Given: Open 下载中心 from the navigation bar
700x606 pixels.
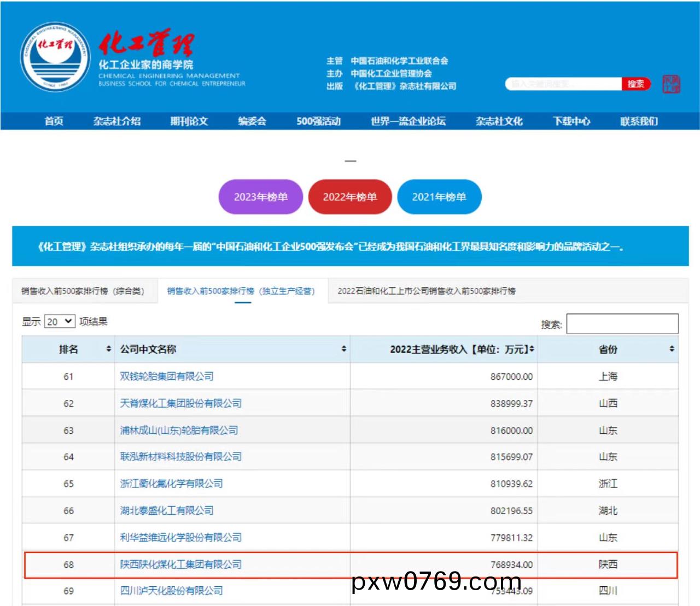Looking at the screenshot, I should tap(571, 121).
